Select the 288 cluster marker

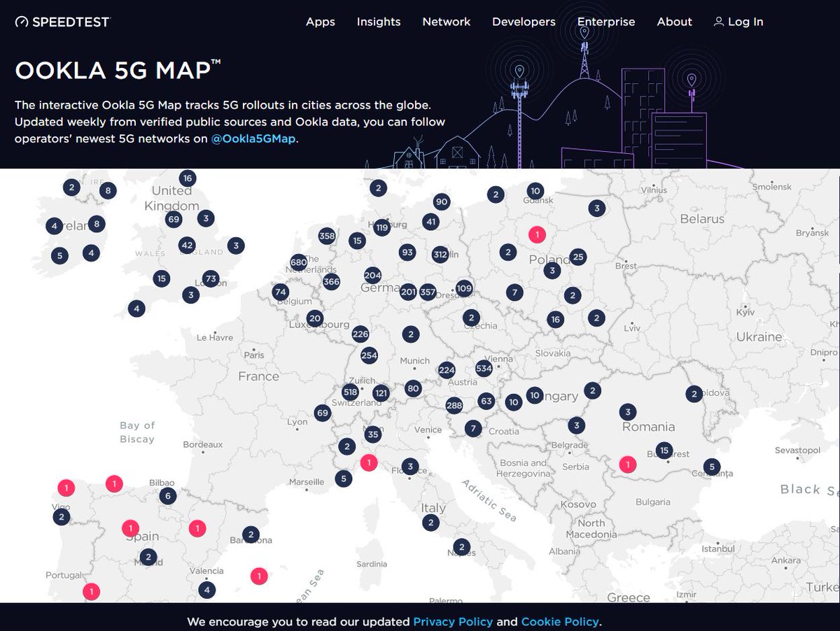tap(454, 405)
